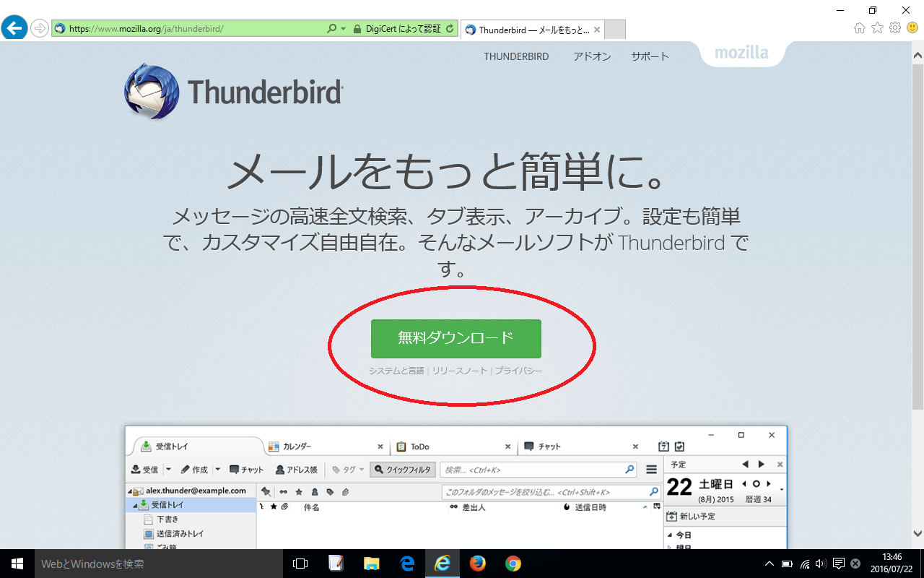Click the battery tray icon

(787, 564)
